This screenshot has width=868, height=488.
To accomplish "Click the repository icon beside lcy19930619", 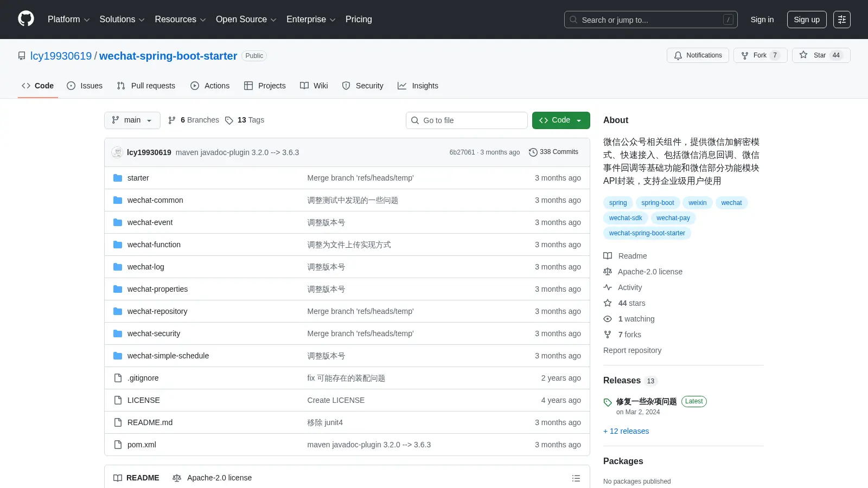I will (x=22, y=56).
